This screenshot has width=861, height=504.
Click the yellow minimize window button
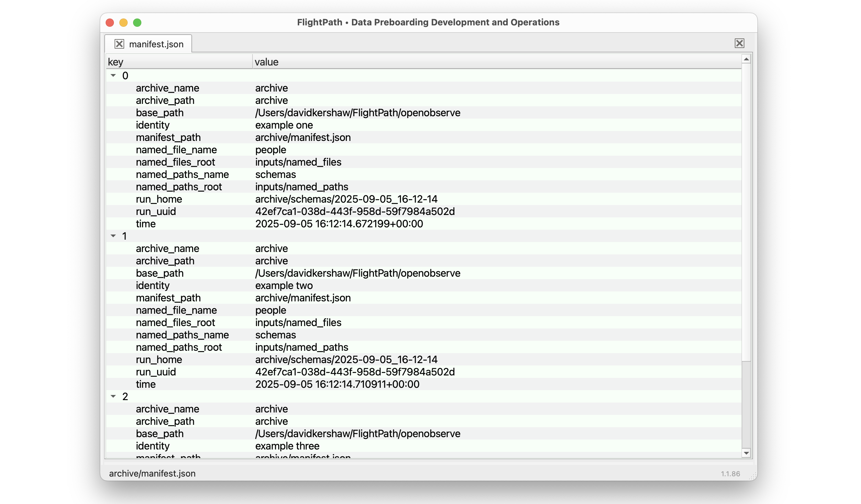pyautogui.click(x=123, y=23)
